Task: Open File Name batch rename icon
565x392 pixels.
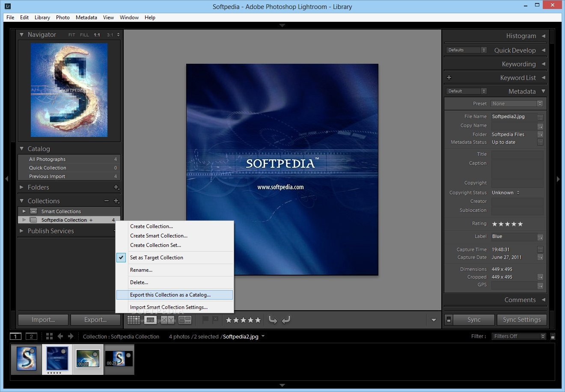Action: click(x=540, y=117)
